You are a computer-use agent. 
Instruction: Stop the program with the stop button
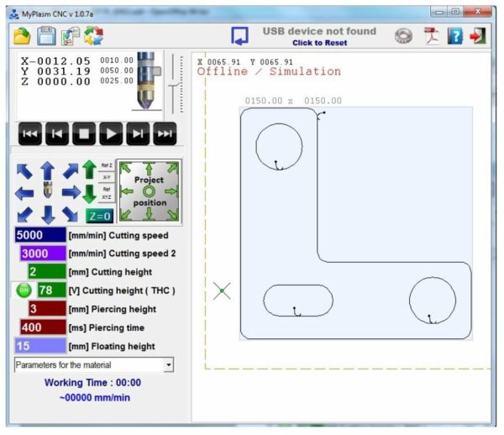point(84,134)
